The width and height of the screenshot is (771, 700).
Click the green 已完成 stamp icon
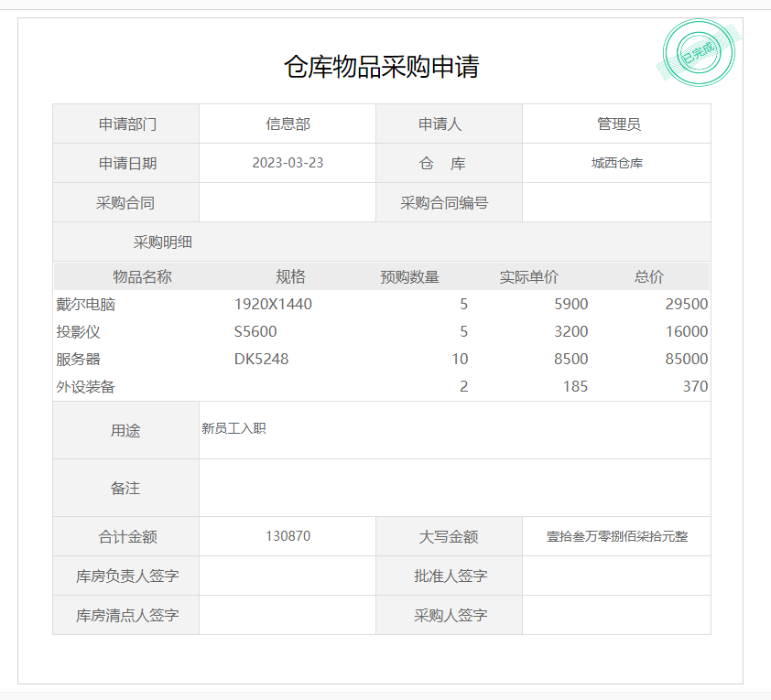pyautogui.click(x=699, y=53)
